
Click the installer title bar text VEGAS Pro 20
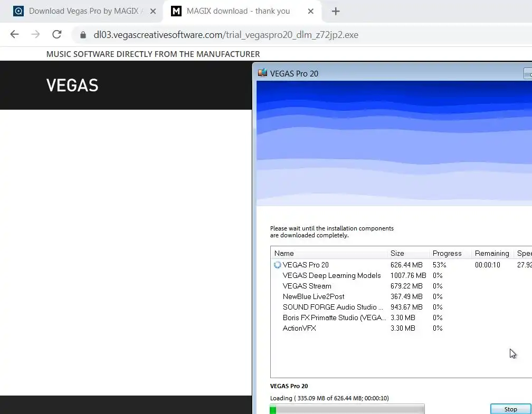click(x=294, y=74)
